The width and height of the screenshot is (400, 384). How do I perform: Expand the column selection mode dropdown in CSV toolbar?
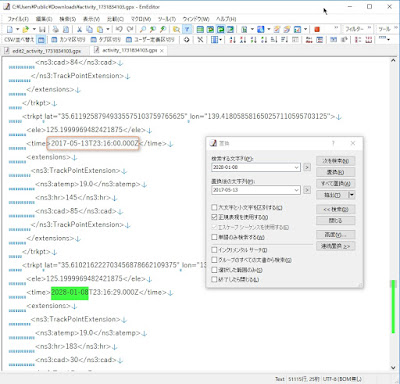pyautogui.click(x=221, y=40)
